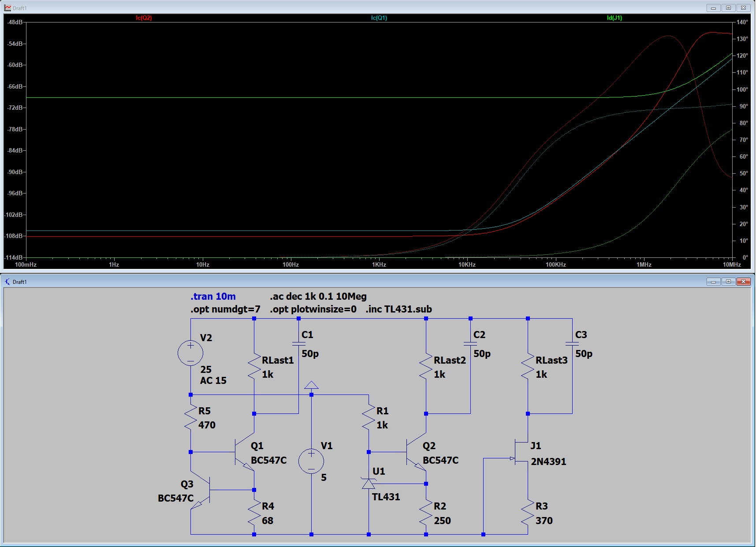The width and height of the screenshot is (756, 547).
Task: Click the green Id(J1) trace label
Action: pyautogui.click(x=614, y=18)
